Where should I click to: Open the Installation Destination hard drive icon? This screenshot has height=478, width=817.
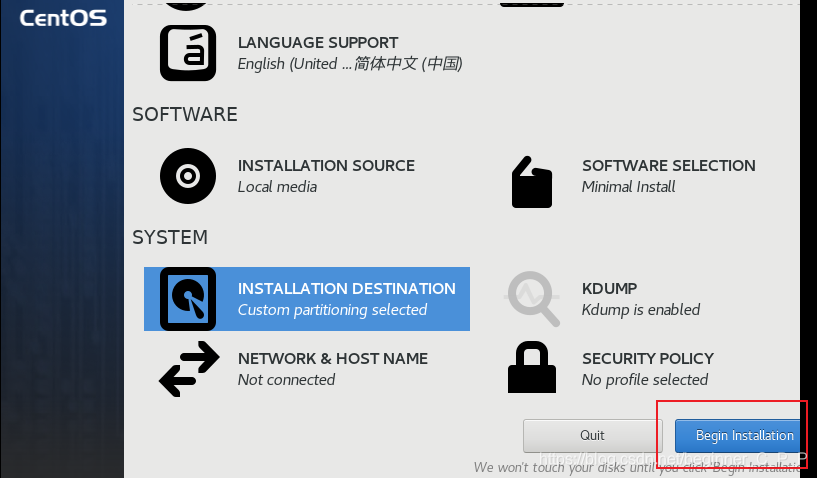pos(188,299)
